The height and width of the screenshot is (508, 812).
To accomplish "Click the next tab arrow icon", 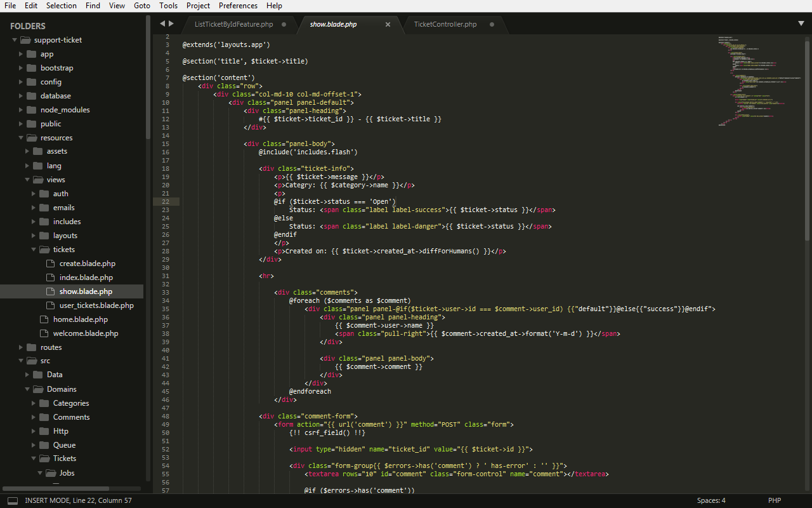I will [171, 24].
